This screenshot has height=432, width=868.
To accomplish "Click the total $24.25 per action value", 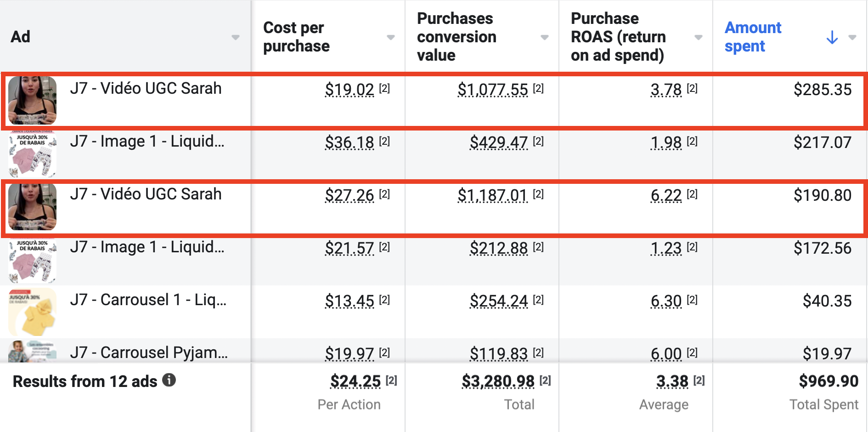I will pyautogui.click(x=355, y=381).
